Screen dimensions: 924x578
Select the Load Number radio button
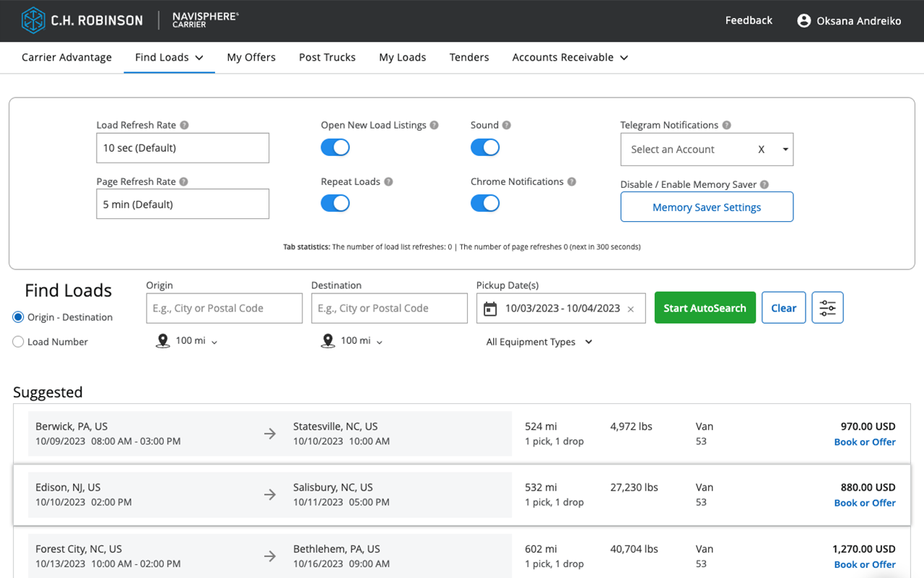click(19, 342)
